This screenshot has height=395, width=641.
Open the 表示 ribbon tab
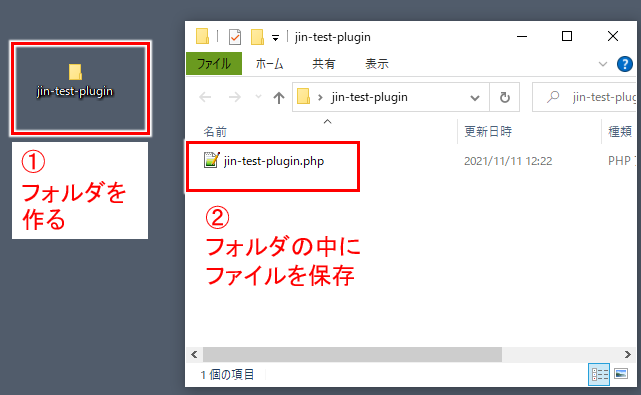[x=377, y=64]
